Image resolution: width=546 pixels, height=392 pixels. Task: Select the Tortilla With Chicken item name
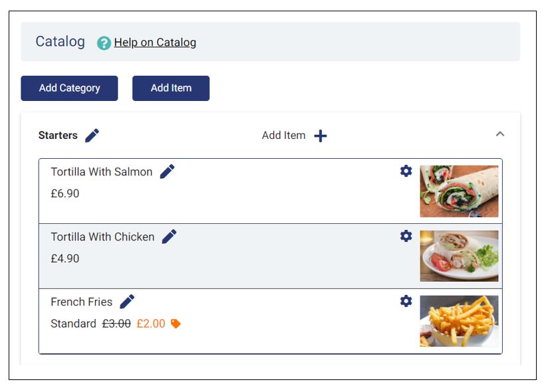(102, 237)
